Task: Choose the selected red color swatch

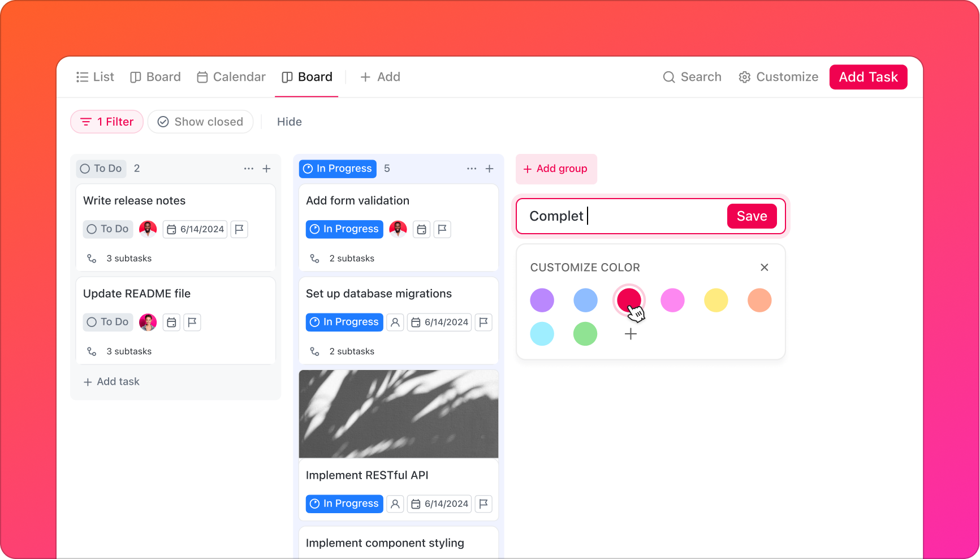Action: point(629,300)
